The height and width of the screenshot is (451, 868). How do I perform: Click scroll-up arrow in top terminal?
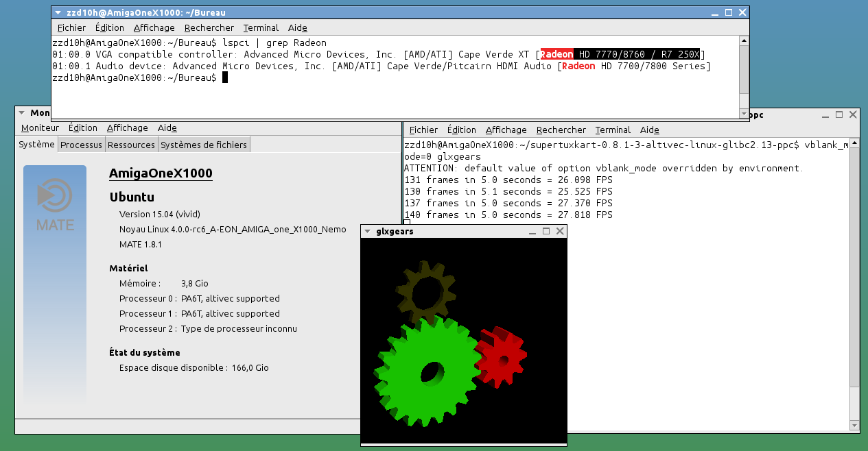[743, 42]
